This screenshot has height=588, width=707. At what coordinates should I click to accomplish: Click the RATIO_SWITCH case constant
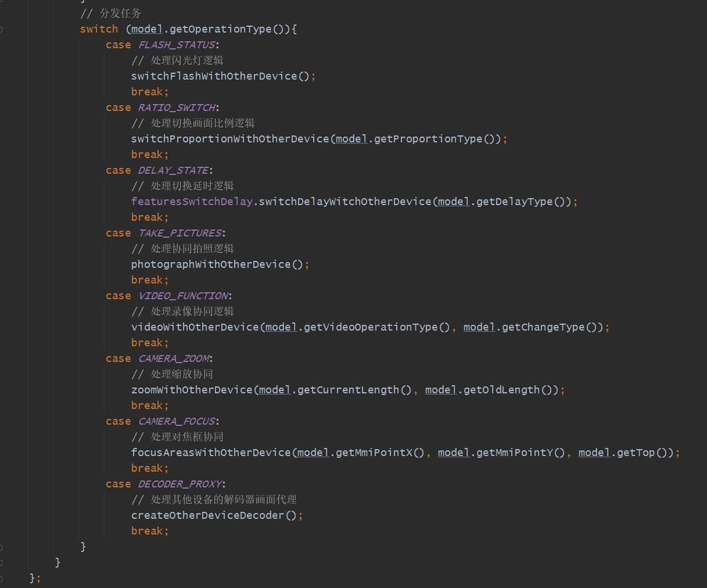[x=177, y=107]
